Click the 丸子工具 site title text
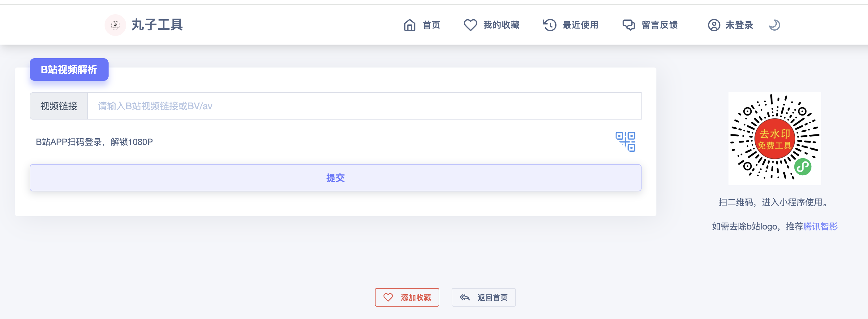This screenshot has height=319, width=868. (157, 25)
